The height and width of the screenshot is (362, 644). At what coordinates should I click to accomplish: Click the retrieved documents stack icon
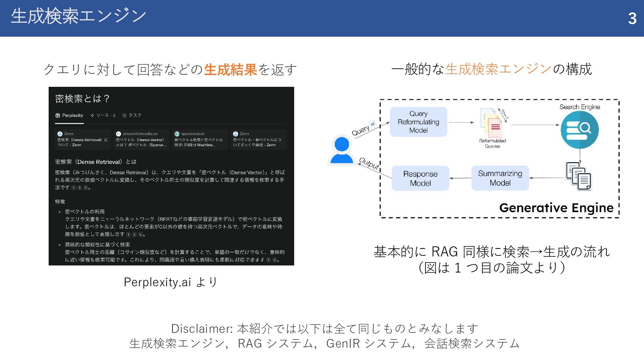tap(578, 176)
